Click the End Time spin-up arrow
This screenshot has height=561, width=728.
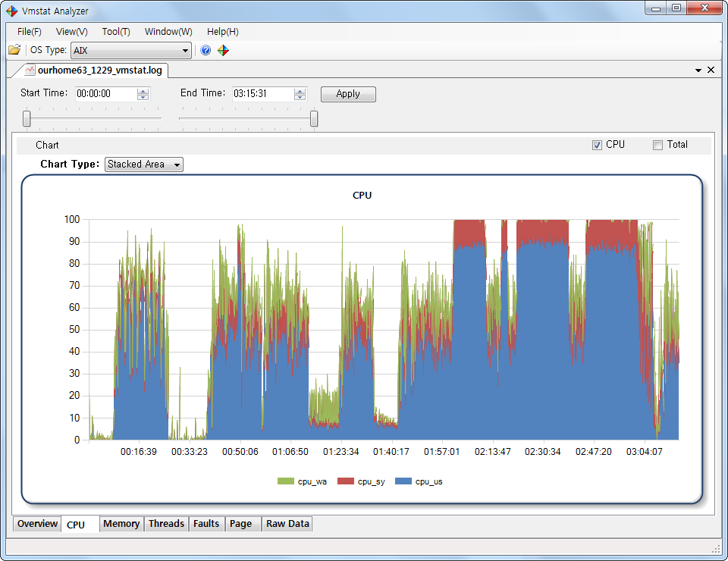pyautogui.click(x=300, y=90)
